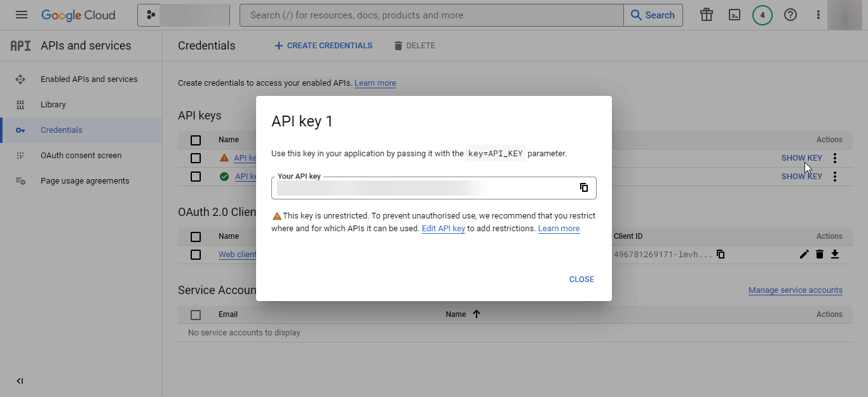
Task: Copy the OAuth Client ID
Action: pyautogui.click(x=721, y=253)
